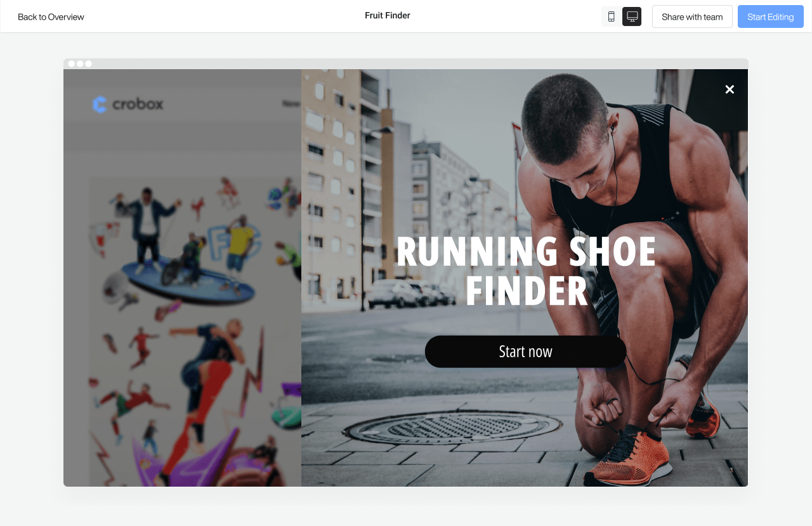812x526 pixels.
Task: Click the phone icon in the device switcher
Action: pos(611,16)
